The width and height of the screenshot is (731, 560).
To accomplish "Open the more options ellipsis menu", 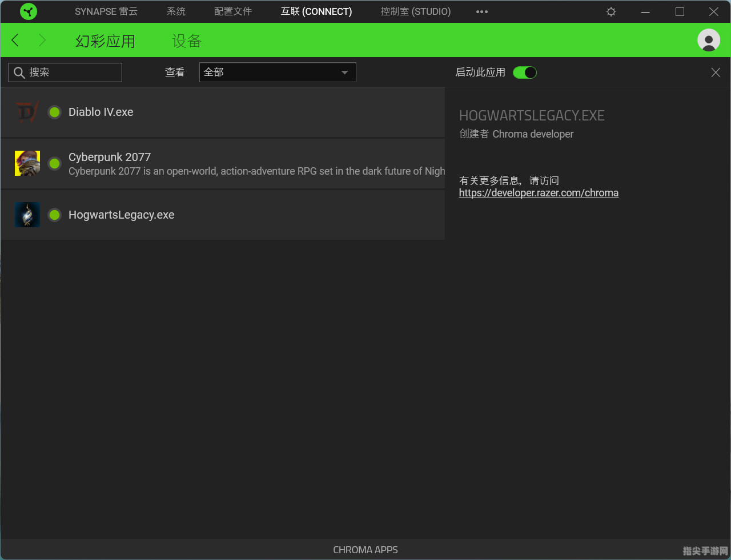I will pos(482,11).
